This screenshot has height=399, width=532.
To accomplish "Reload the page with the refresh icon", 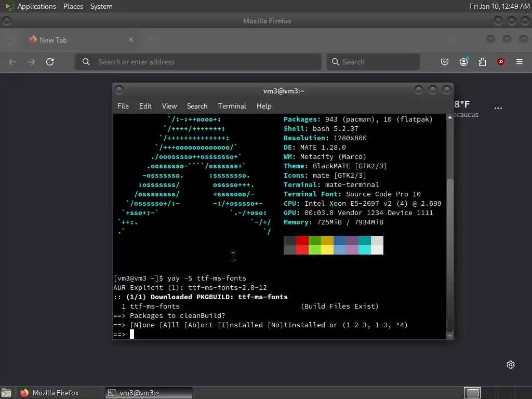I will tap(50, 62).
